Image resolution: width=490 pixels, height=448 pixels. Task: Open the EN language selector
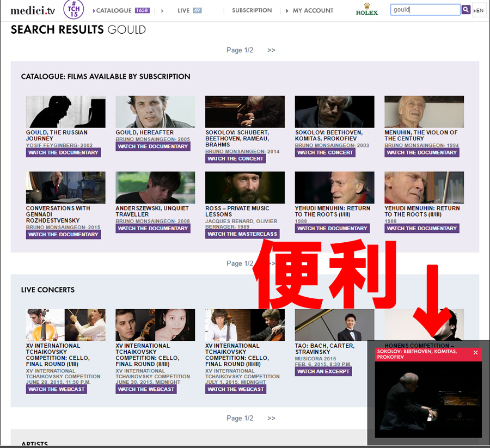tap(479, 10)
